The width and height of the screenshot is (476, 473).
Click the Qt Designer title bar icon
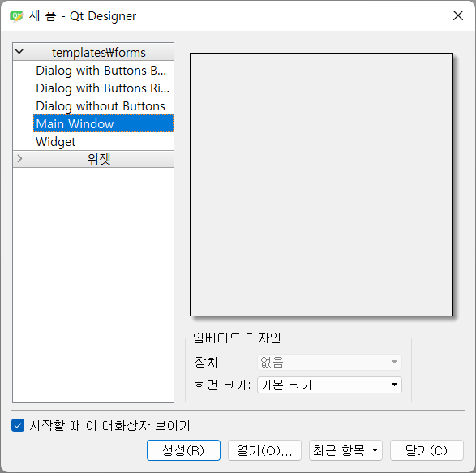[16, 15]
